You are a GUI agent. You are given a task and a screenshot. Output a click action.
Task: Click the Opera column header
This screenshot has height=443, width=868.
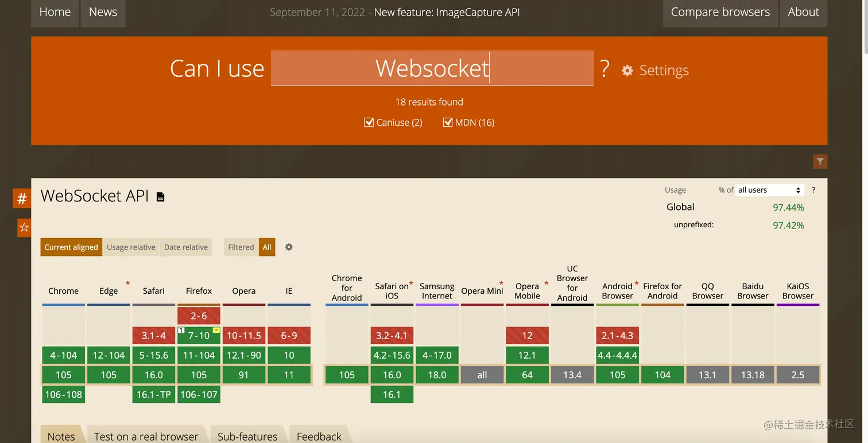(244, 291)
